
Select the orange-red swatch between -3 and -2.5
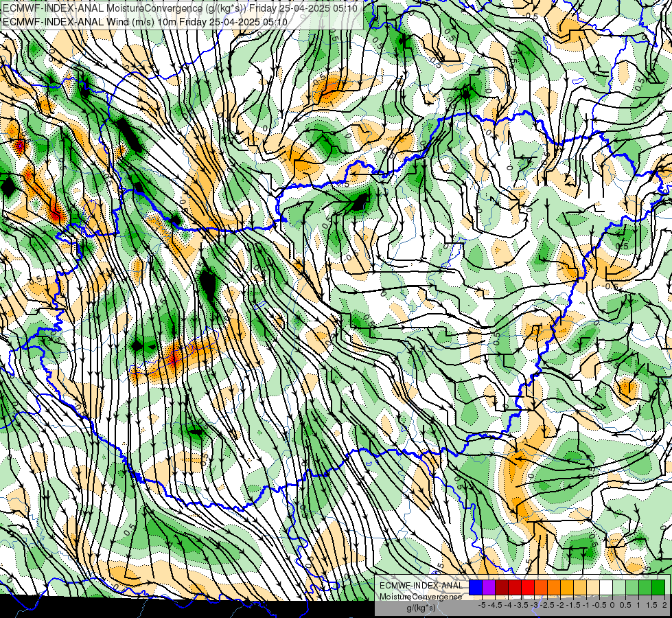coord(541,588)
